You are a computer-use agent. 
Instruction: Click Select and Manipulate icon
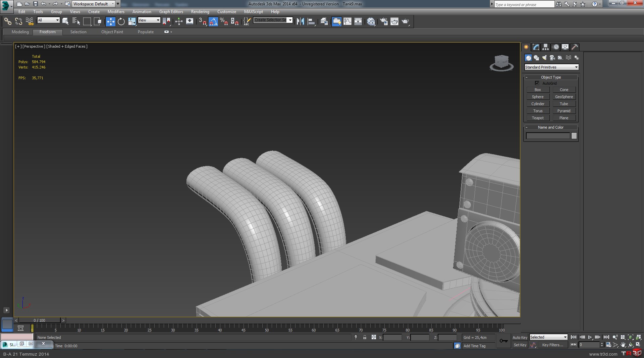(x=179, y=21)
